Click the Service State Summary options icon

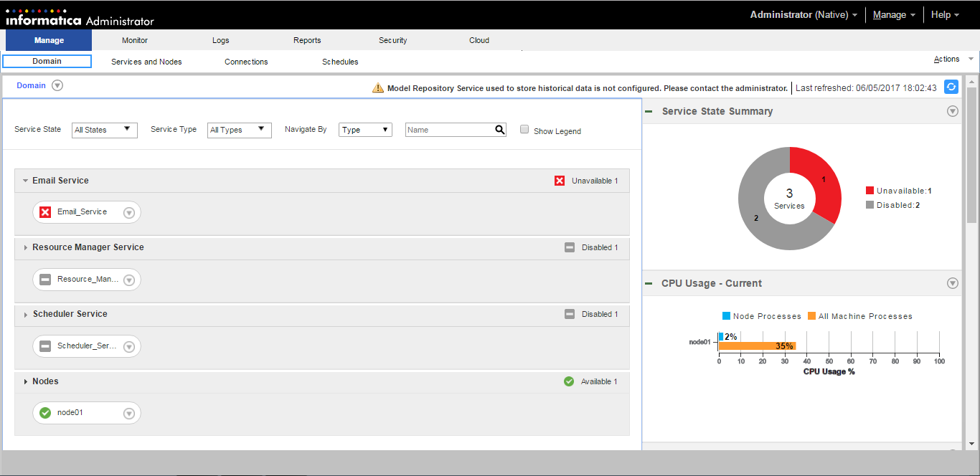pos(952,111)
